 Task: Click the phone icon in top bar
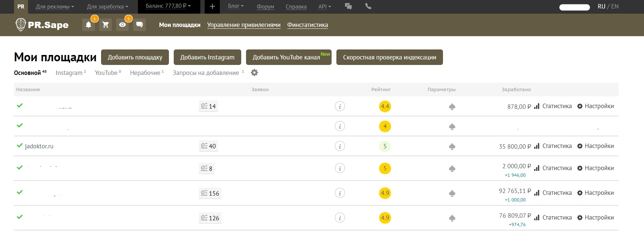[368, 6]
